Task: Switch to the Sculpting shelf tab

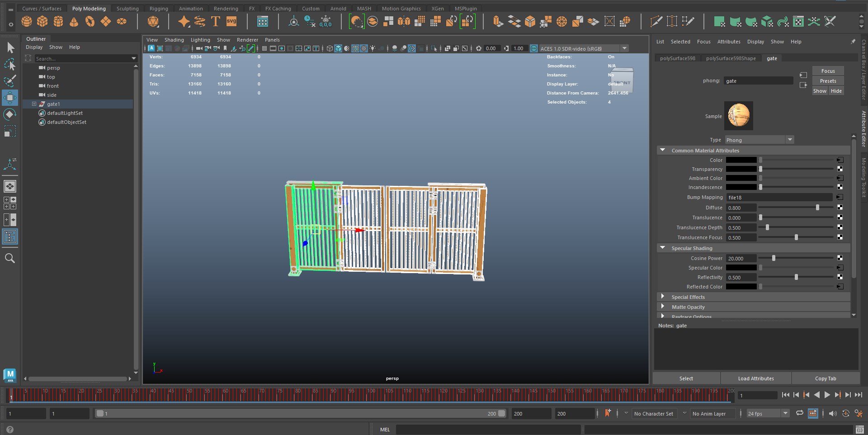Action: [127, 9]
